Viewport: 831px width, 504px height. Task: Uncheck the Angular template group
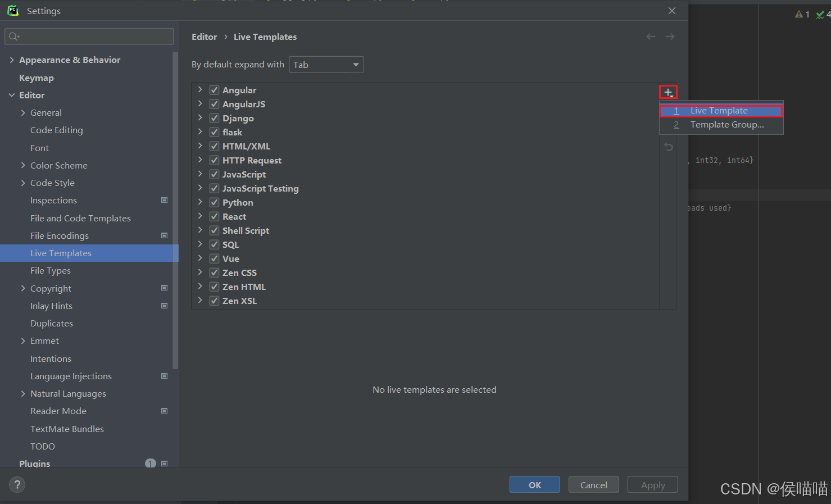click(x=214, y=90)
